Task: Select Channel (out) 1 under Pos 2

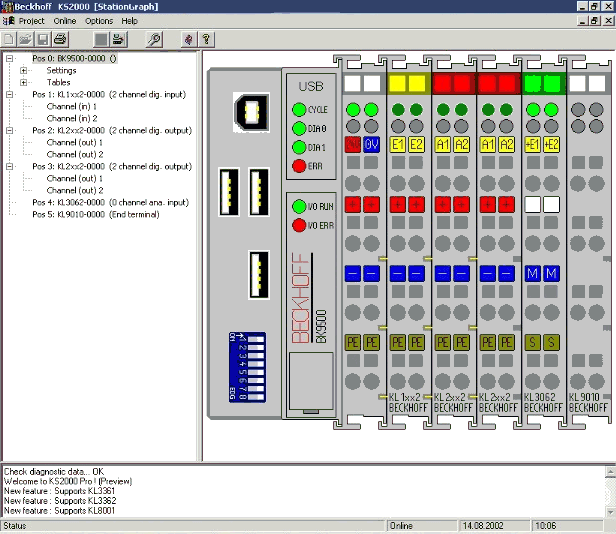Action: click(75, 142)
